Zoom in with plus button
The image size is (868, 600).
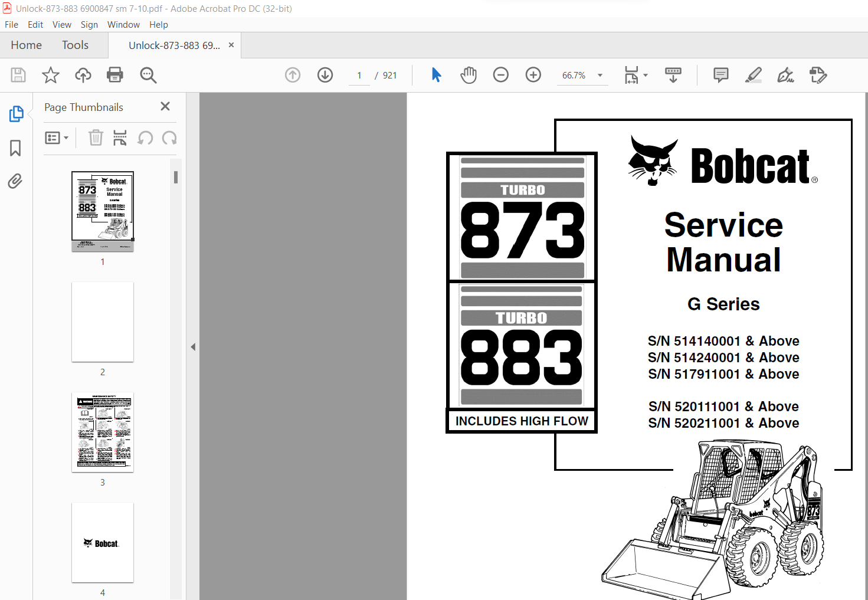coord(533,75)
